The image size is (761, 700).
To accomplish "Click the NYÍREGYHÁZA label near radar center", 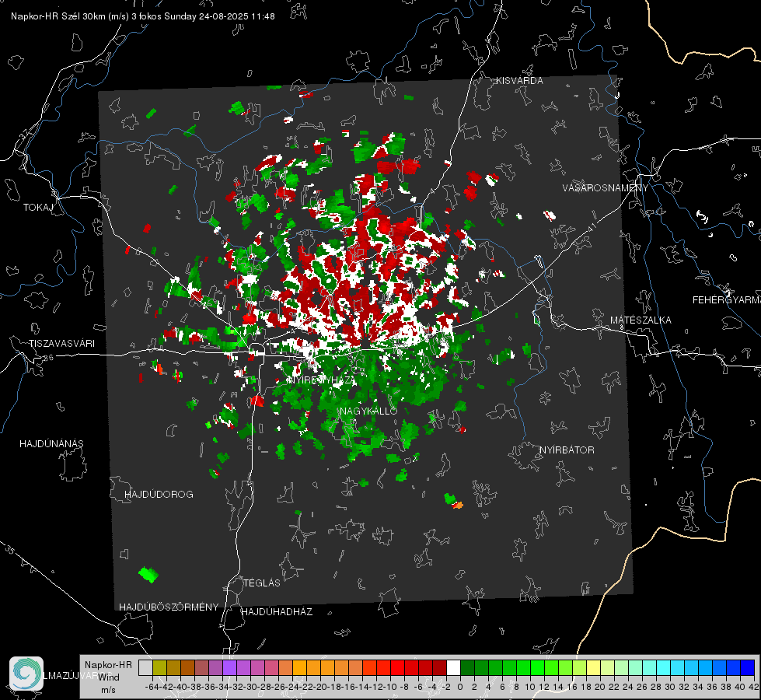I will coord(320,380).
